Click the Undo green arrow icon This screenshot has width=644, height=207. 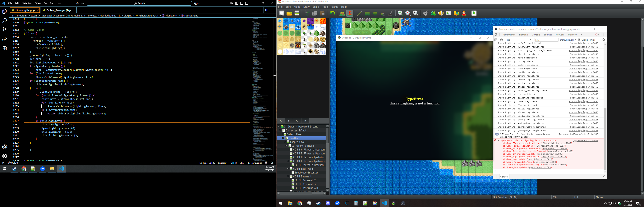click(332, 13)
